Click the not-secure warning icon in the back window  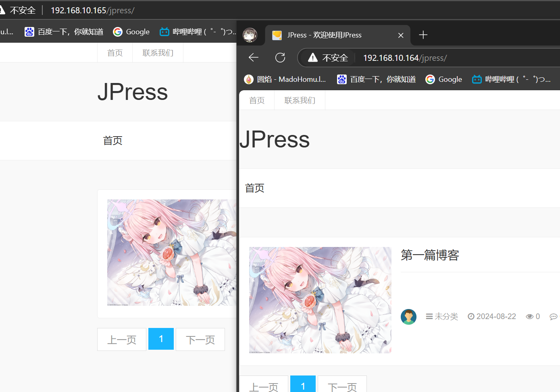[2, 10]
